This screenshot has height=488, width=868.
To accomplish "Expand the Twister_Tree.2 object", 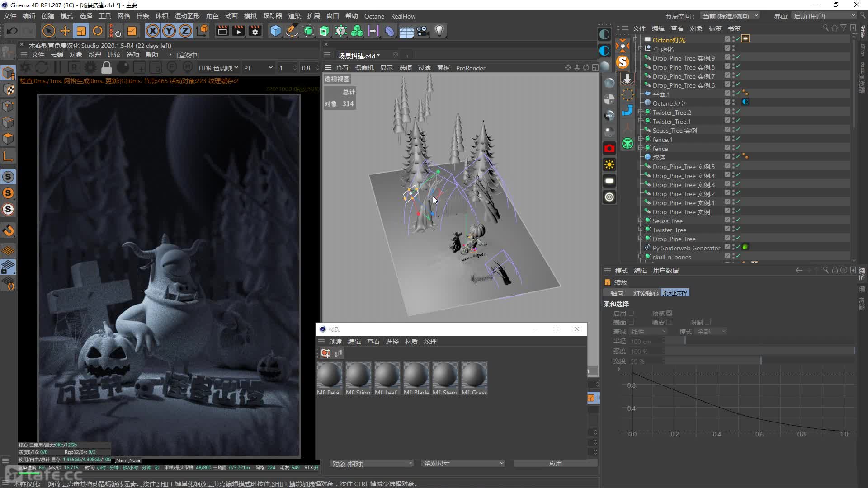I will tap(641, 112).
